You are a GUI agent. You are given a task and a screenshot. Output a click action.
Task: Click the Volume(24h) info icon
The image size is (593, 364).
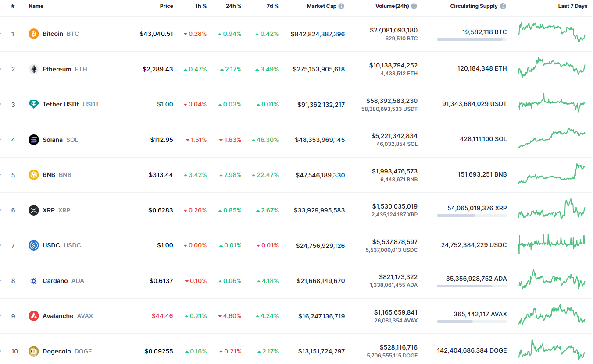[414, 6]
